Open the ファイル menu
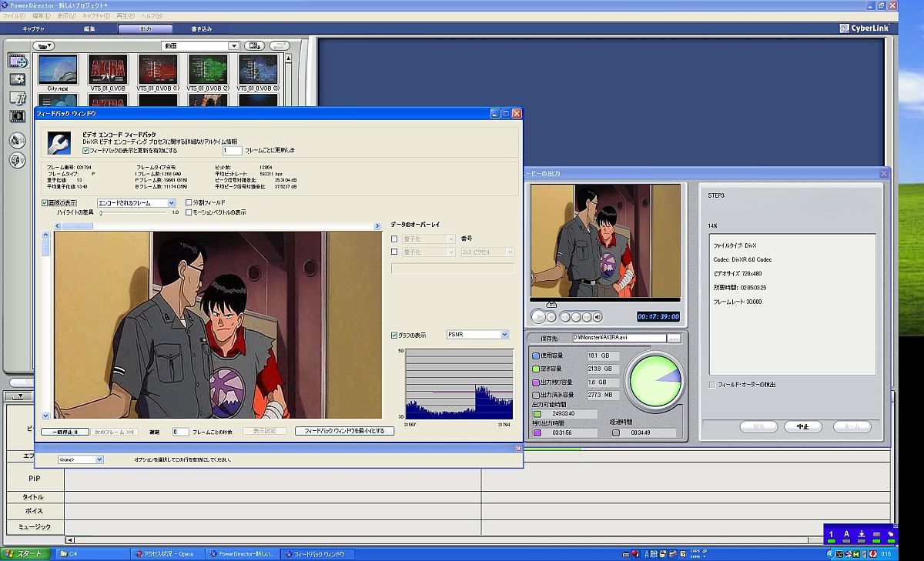The width and height of the screenshot is (924, 561). (15, 15)
